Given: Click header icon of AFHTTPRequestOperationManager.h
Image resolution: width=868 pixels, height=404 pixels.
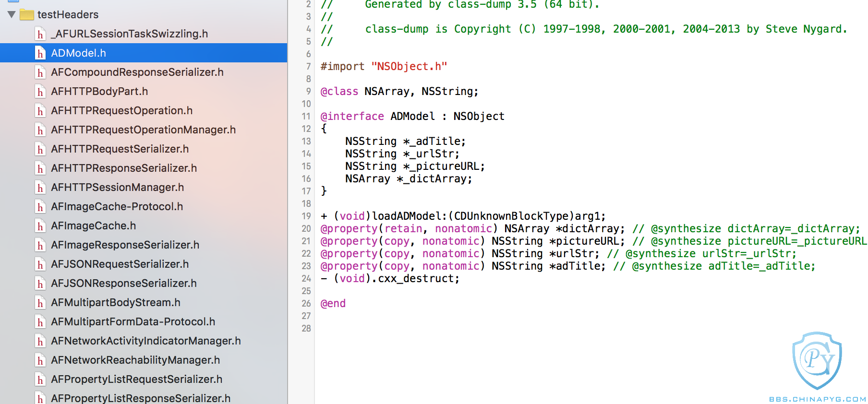Looking at the screenshot, I should click(40, 130).
